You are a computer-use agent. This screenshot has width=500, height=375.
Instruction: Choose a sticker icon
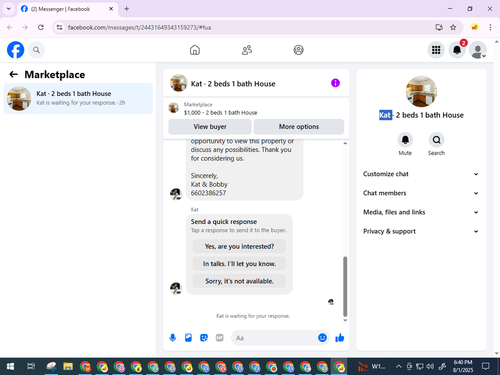[x=204, y=338]
